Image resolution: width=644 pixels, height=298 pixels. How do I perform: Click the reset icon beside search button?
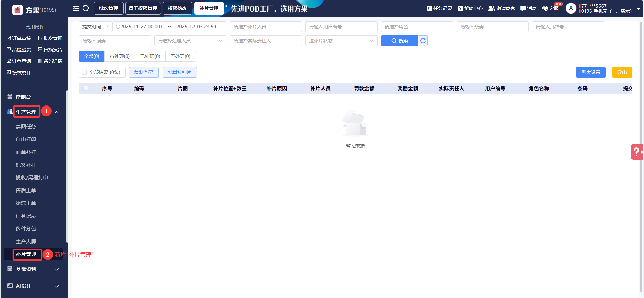(x=423, y=41)
